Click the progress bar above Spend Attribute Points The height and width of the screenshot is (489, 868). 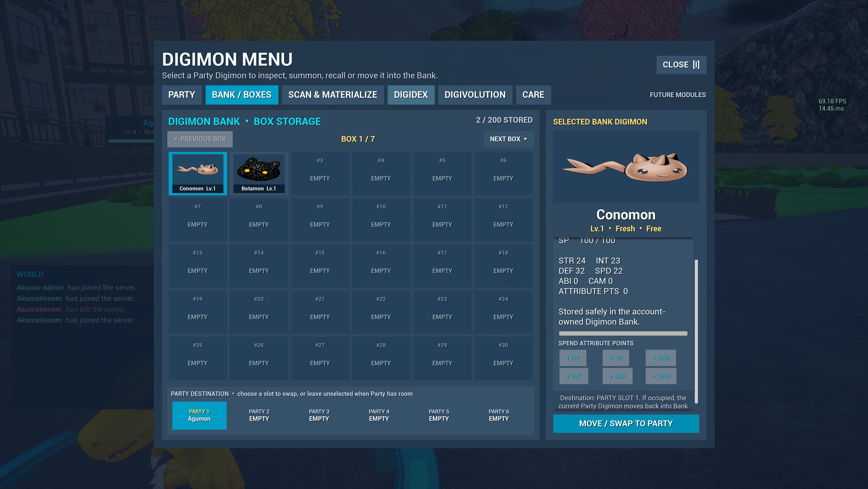[623, 333]
